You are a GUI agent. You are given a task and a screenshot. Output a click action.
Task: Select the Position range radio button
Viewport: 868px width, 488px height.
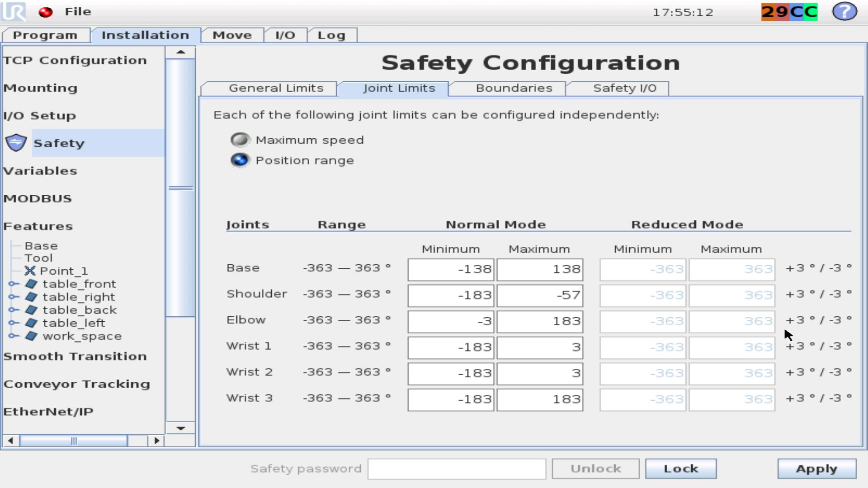click(x=240, y=160)
